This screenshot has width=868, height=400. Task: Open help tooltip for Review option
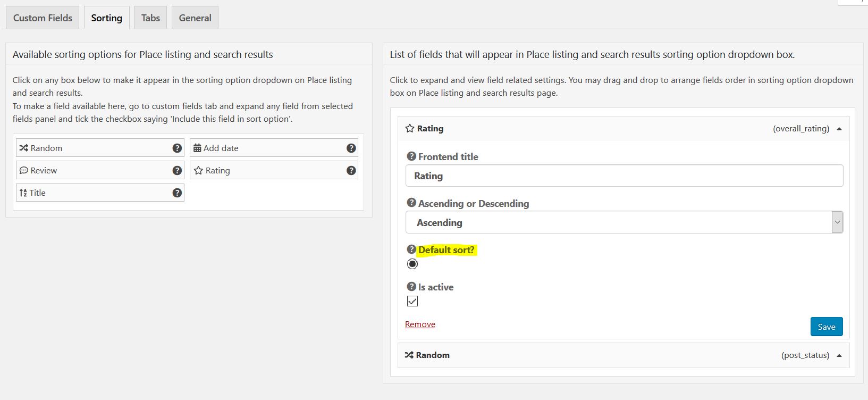click(177, 170)
